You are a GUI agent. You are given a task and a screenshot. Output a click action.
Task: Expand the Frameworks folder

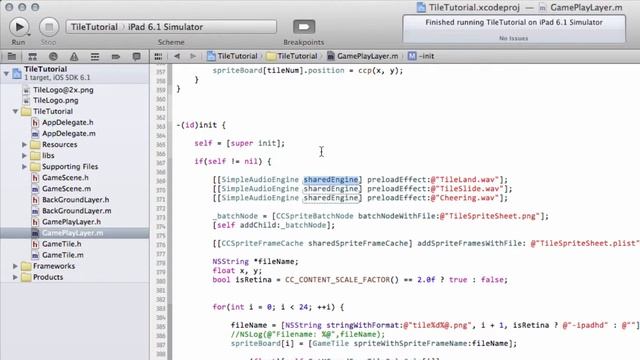(15, 266)
